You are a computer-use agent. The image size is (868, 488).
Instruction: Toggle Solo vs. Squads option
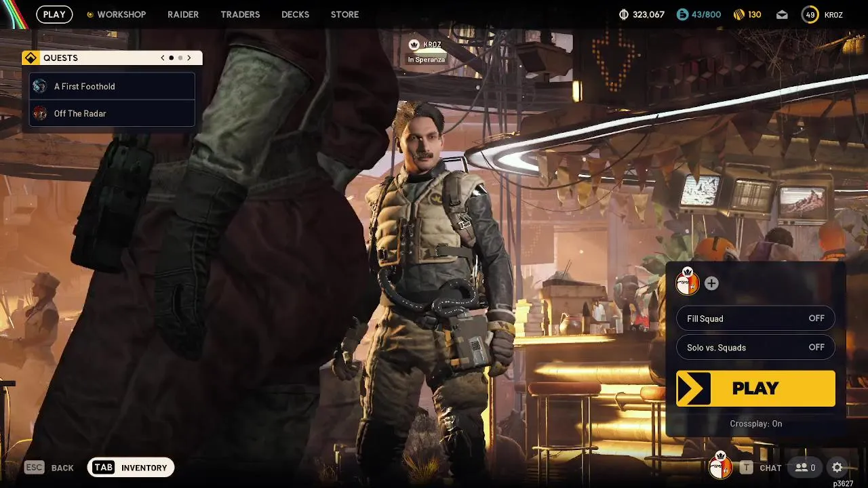[x=755, y=347]
